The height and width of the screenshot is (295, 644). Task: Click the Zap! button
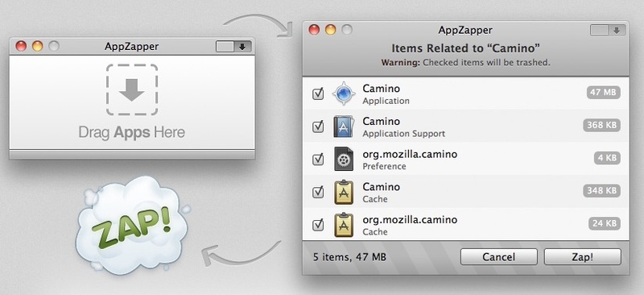(582, 257)
